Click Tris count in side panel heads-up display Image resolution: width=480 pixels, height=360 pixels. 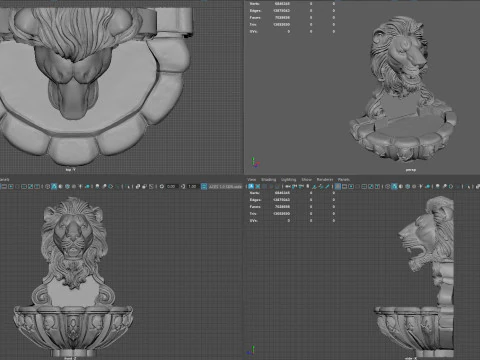281,214
